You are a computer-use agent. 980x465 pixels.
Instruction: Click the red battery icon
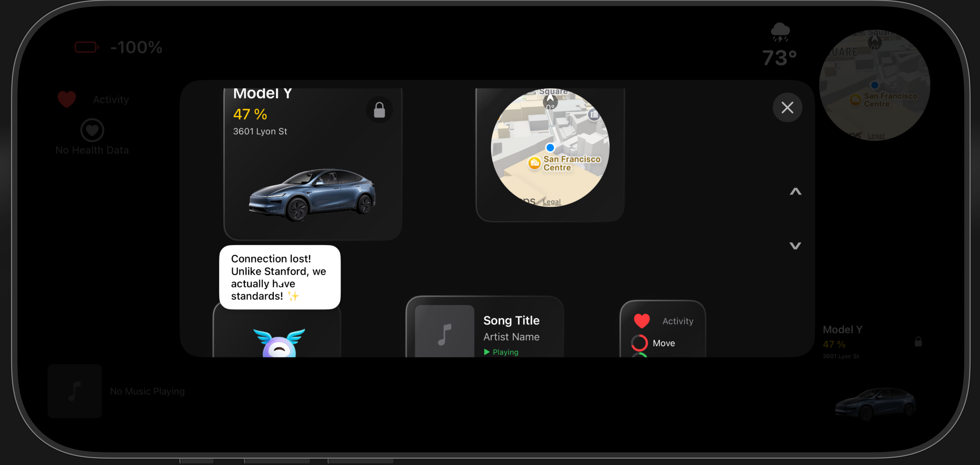86,47
